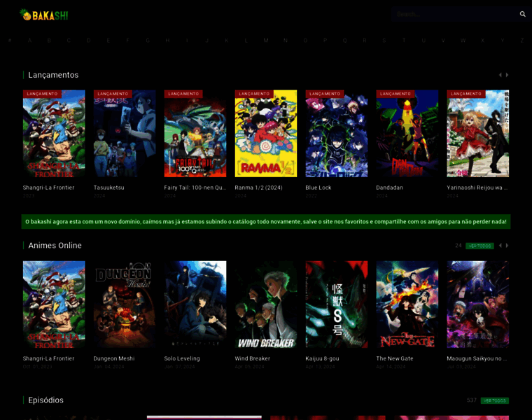Click Ver Todos button in Animes Online

tap(479, 246)
